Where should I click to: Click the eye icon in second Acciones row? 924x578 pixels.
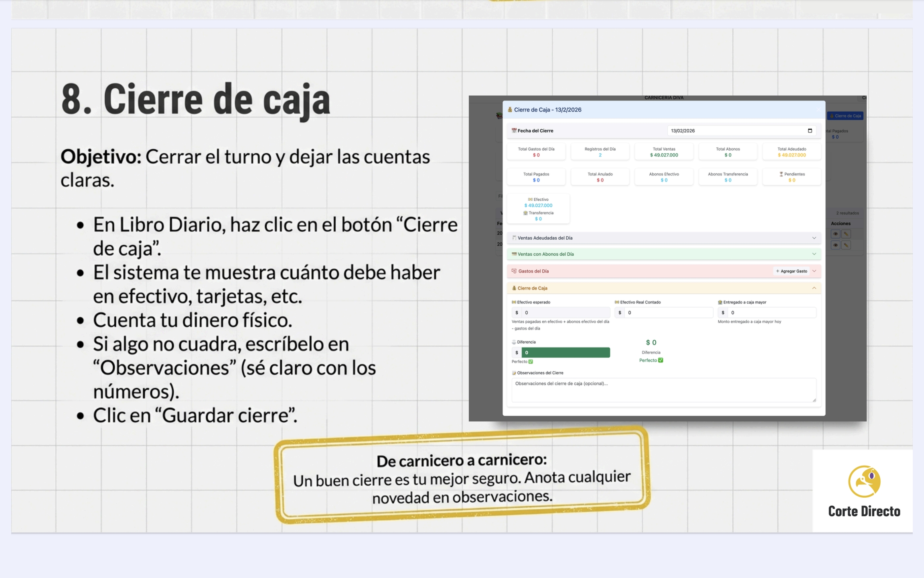pos(835,245)
